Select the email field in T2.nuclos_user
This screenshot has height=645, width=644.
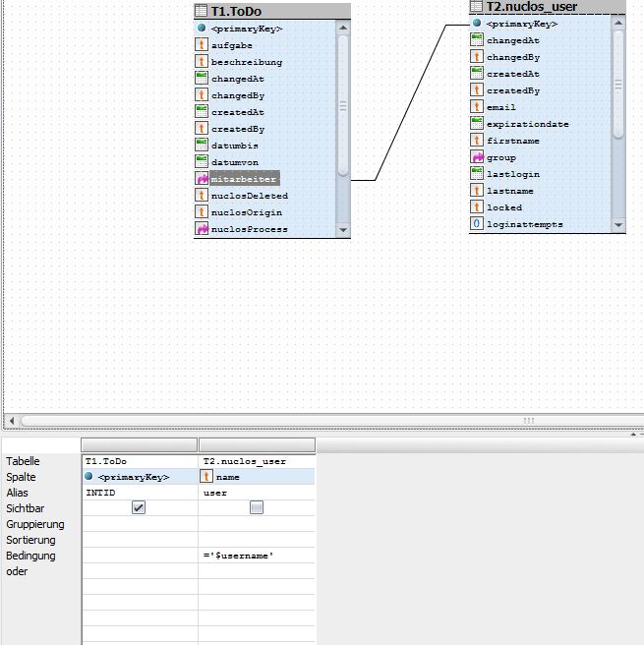point(500,107)
